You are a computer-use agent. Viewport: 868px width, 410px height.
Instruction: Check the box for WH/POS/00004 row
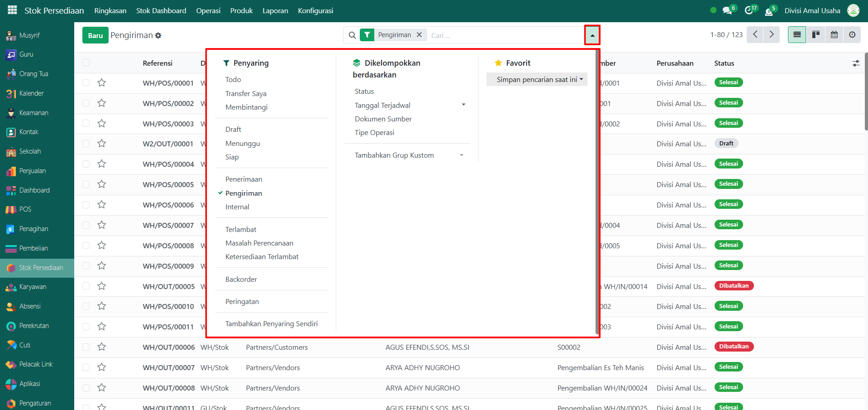(x=86, y=164)
